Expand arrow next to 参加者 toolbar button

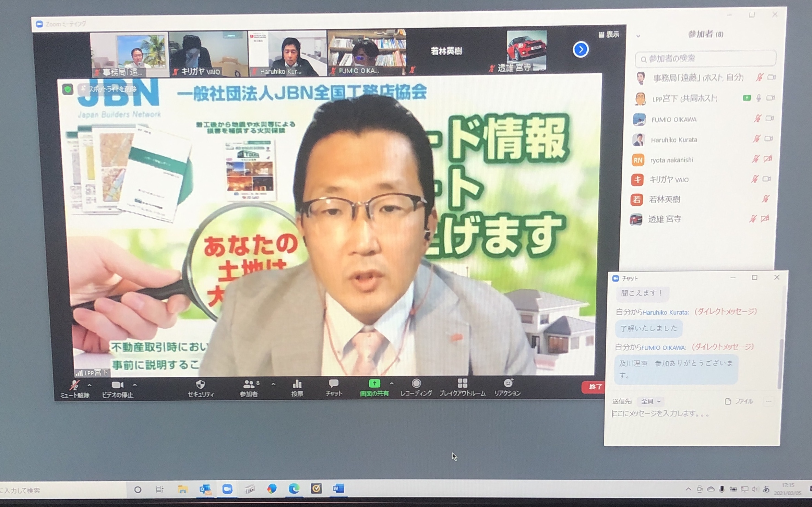[x=273, y=384]
